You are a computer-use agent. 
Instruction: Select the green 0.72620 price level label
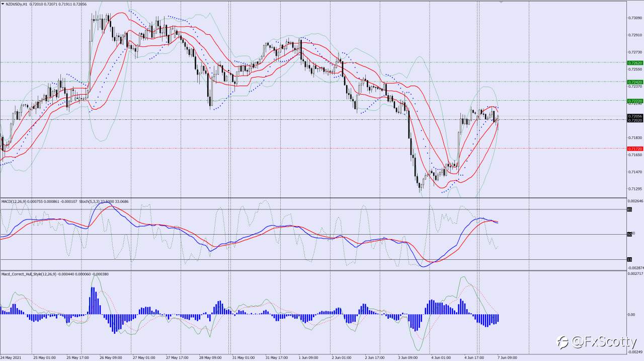coord(635,63)
